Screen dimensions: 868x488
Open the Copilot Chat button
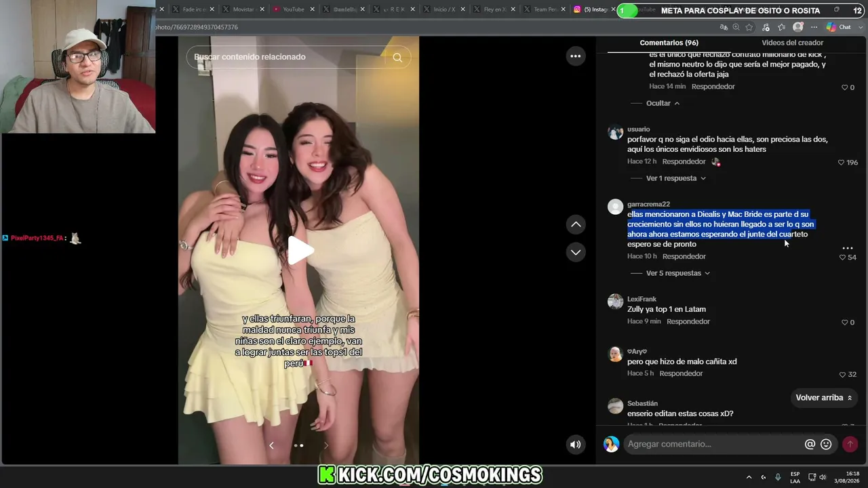click(x=839, y=27)
